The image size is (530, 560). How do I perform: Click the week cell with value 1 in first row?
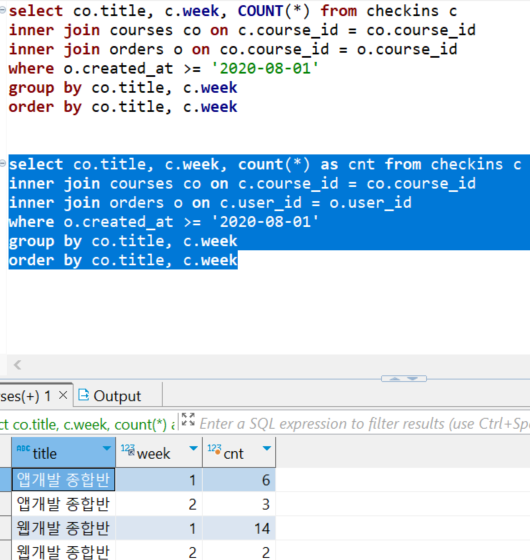pyautogui.click(x=159, y=479)
